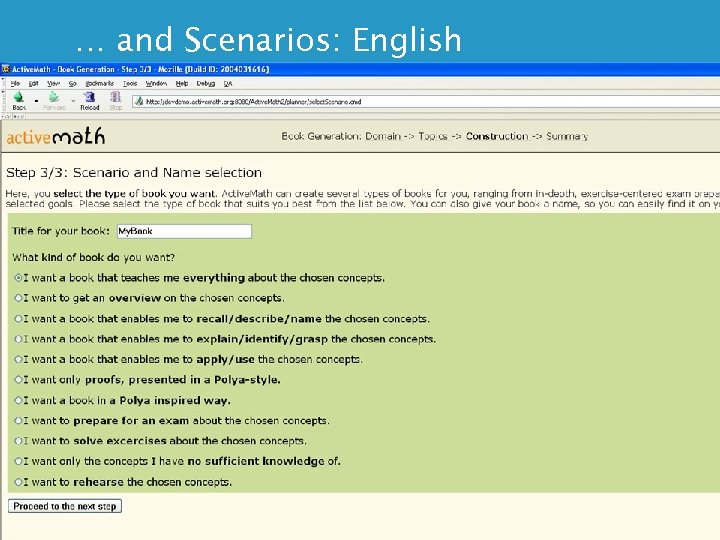Click the toolbar collapse grippy below Back button
The image size is (720, 540).
[x=7, y=117]
